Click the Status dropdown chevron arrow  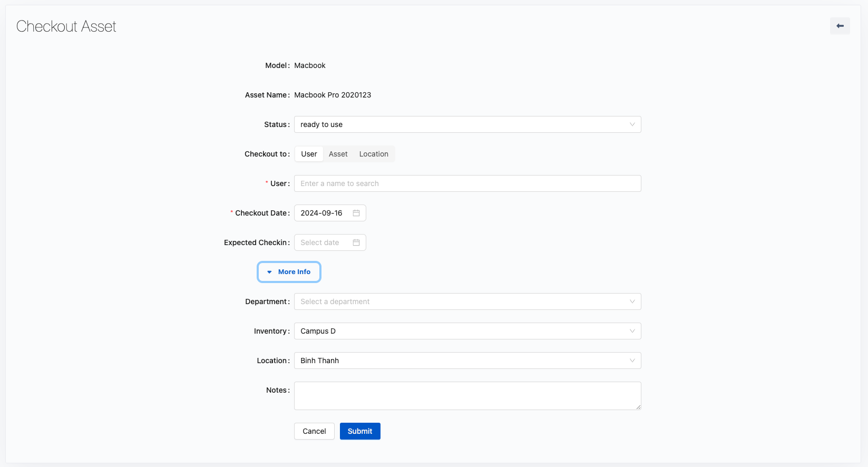[x=632, y=124]
